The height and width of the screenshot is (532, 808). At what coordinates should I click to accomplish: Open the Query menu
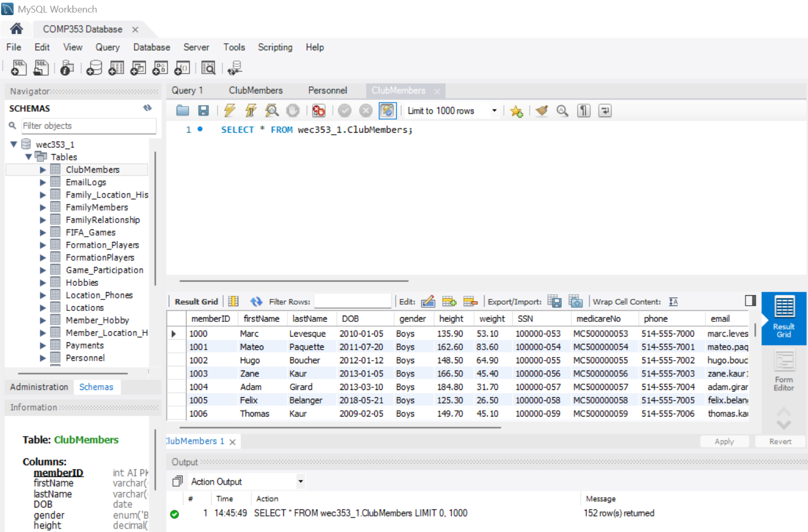point(108,47)
